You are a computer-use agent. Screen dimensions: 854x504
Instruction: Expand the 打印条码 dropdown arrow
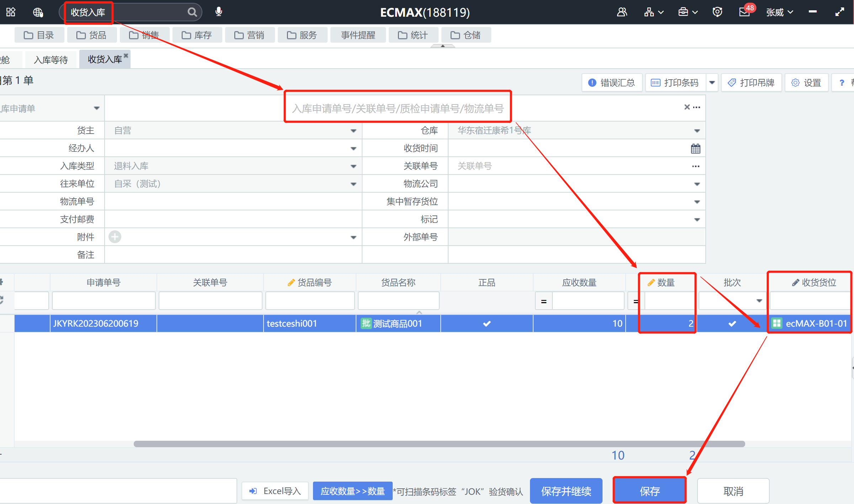tap(712, 82)
